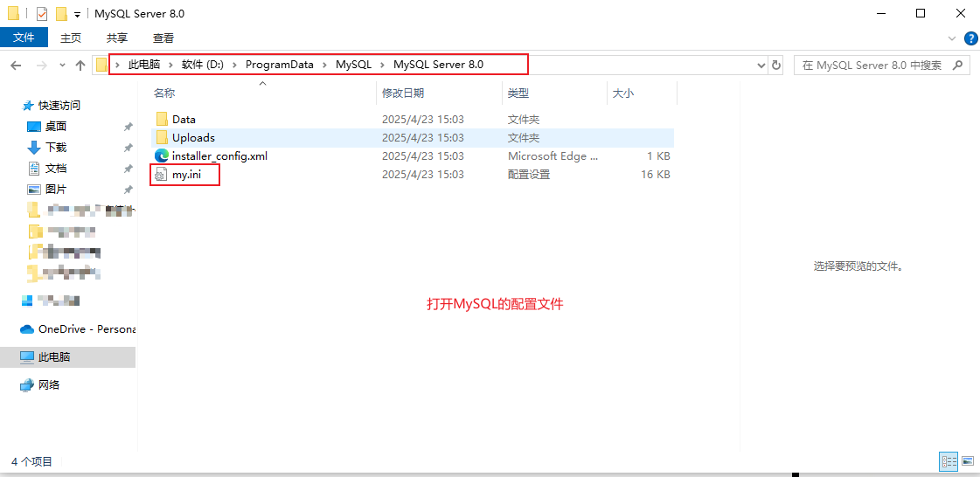Expand chevron after MySQL breadcrumb
980x477 pixels.
click(x=382, y=65)
